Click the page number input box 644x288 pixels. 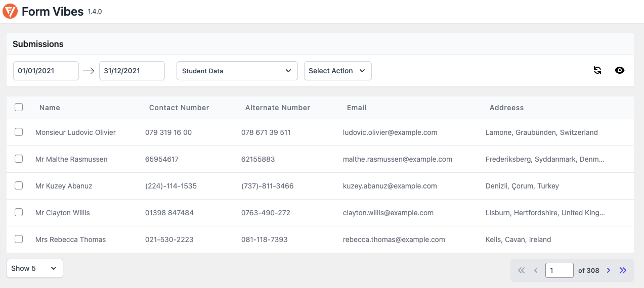[x=560, y=270]
